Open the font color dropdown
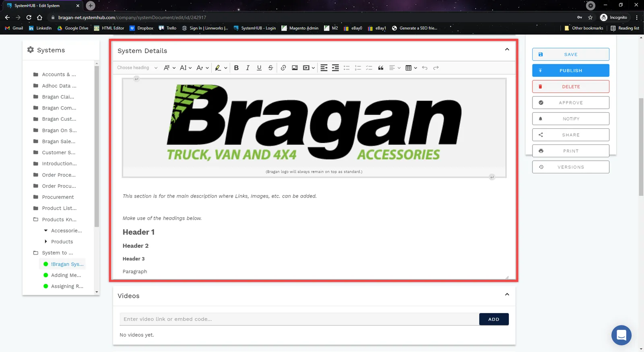The height and width of the screenshot is (352, 644). (x=202, y=68)
